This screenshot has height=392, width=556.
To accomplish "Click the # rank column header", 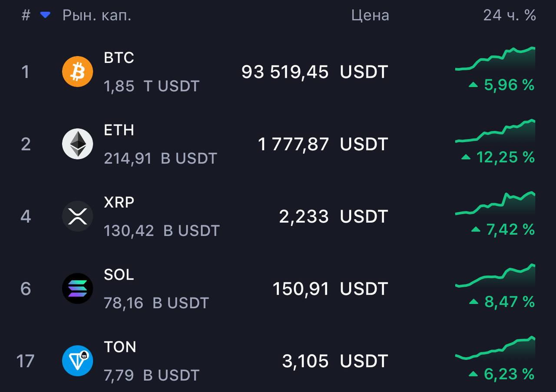I will click(x=26, y=15).
